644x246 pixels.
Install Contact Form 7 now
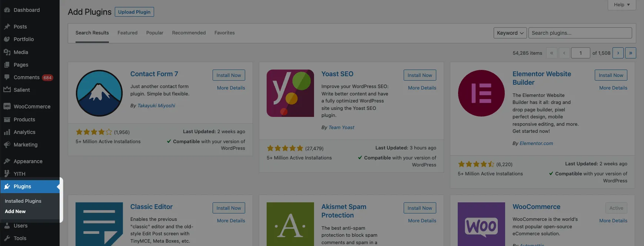pyautogui.click(x=229, y=75)
